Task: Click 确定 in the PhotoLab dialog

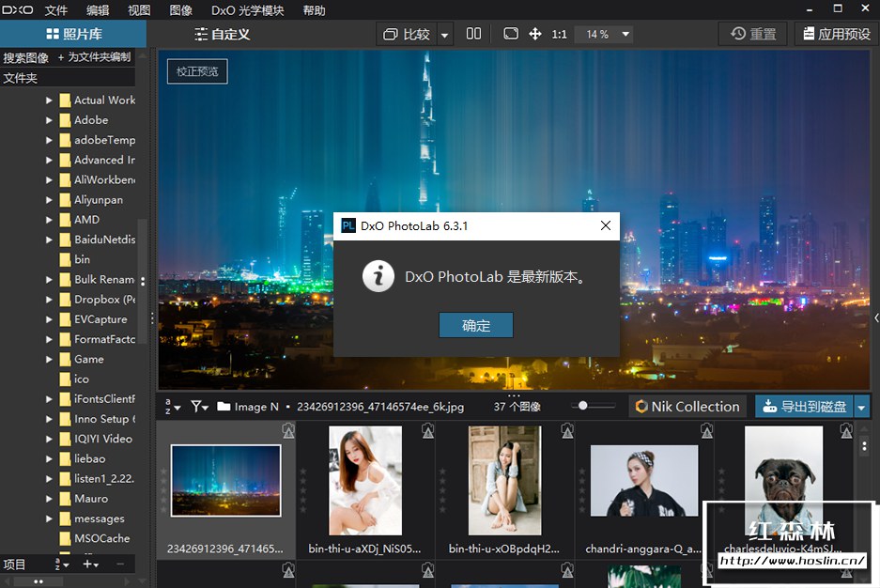Action: 476,325
